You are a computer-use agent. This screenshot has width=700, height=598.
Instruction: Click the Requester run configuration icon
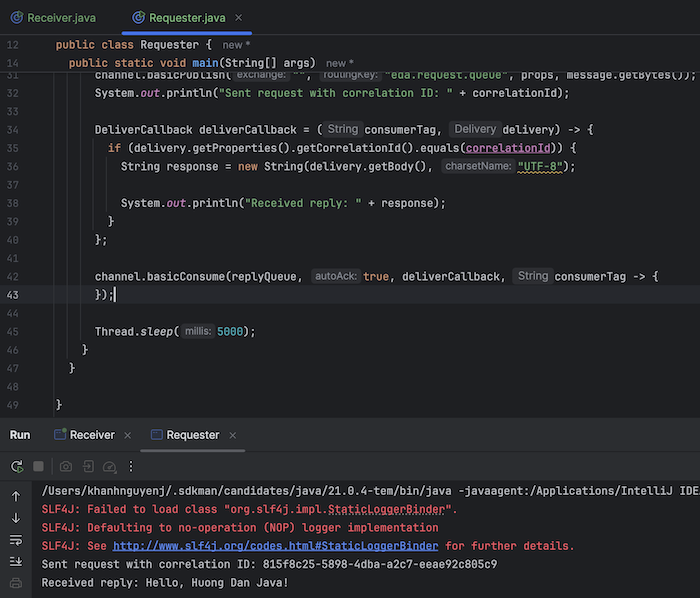[157, 434]
